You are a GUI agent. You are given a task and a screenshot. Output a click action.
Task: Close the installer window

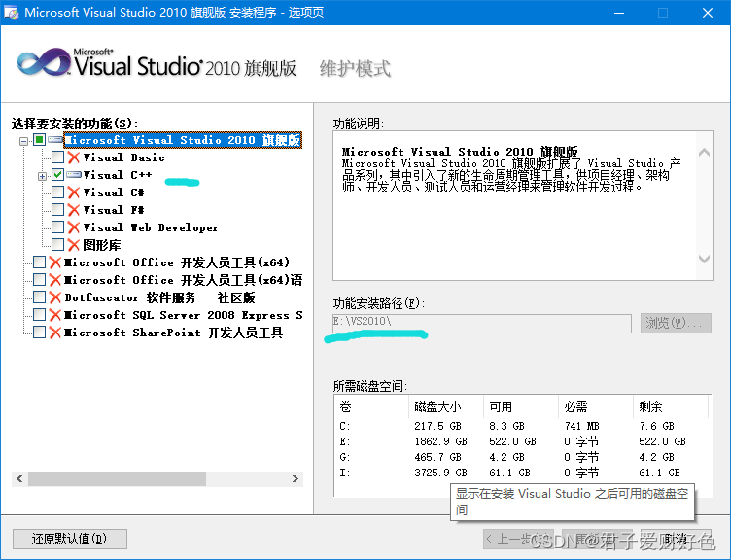[x=708, y=13]
